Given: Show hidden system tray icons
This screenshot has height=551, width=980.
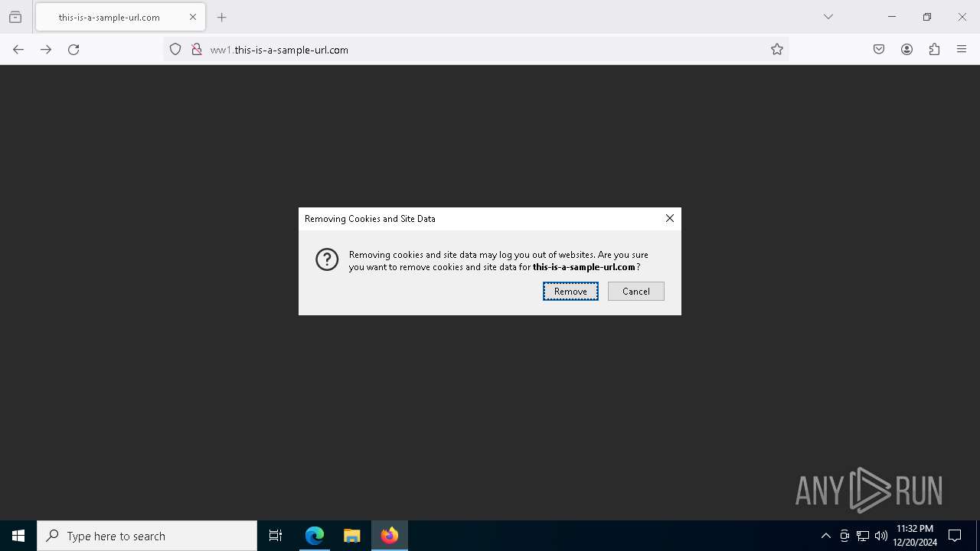Looking at the screenshot, I should pyautogui.click(x=825, y=536).
